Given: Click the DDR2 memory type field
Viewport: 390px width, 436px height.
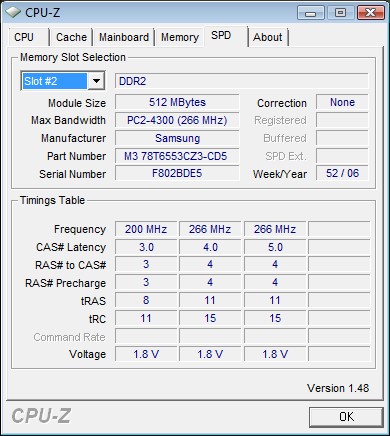Looking at the screenshot, I should (x=242, y=81).
